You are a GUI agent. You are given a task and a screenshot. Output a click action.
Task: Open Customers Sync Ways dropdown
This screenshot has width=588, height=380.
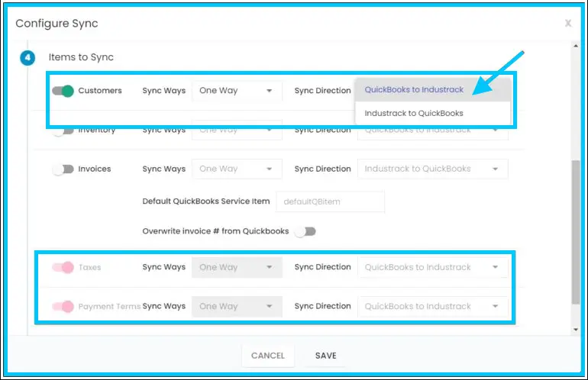click(x=237, y=91)
